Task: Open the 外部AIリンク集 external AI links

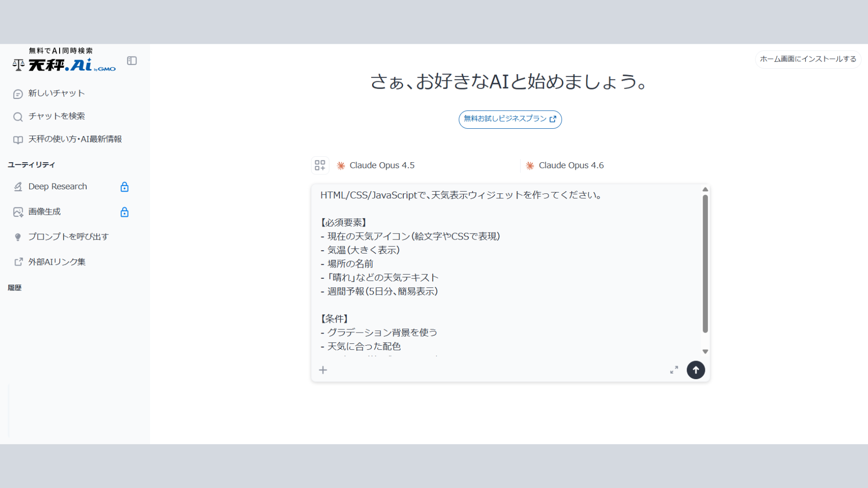Action: [x=57, y=262]
